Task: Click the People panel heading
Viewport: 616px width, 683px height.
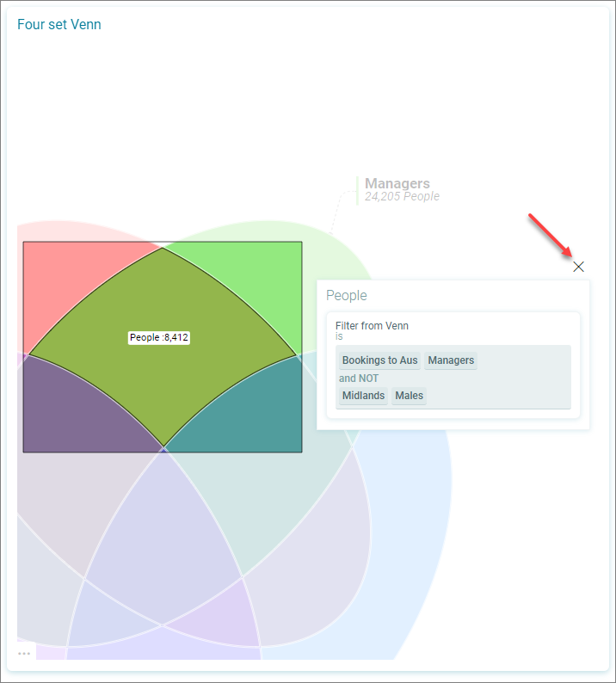Action: pos(347,295)
